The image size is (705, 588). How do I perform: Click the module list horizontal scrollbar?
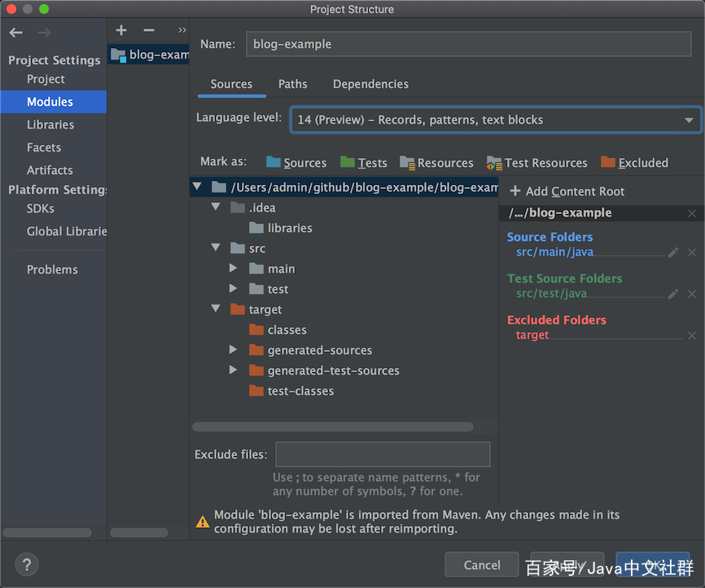tap(139, 533)
